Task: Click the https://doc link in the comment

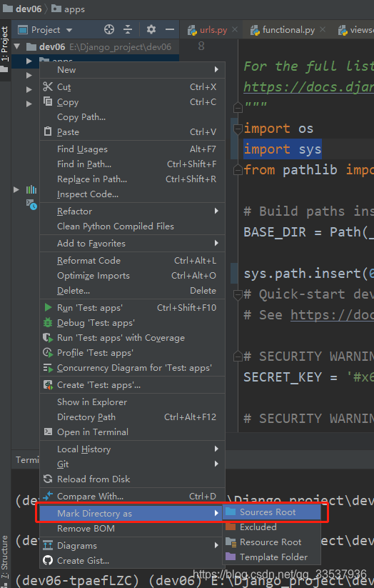Action: (332, 315)
